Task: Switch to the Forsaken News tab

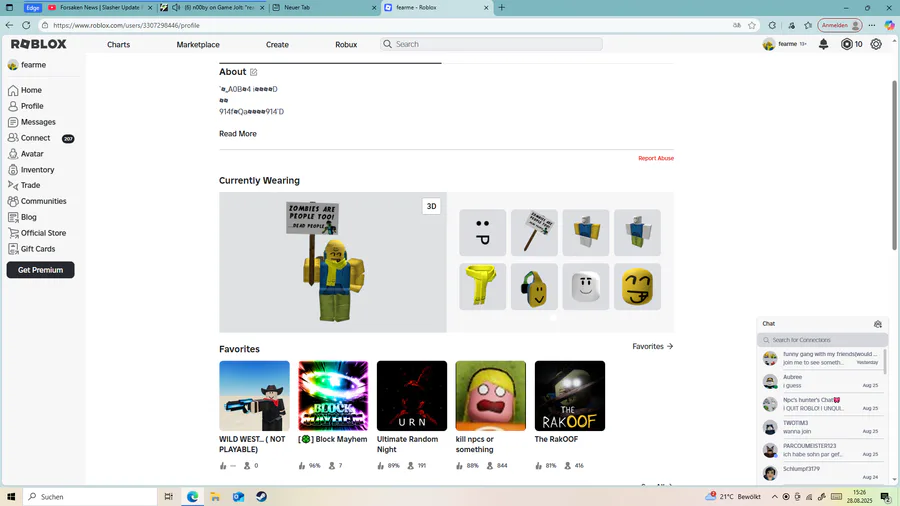Action: (100, 7)
